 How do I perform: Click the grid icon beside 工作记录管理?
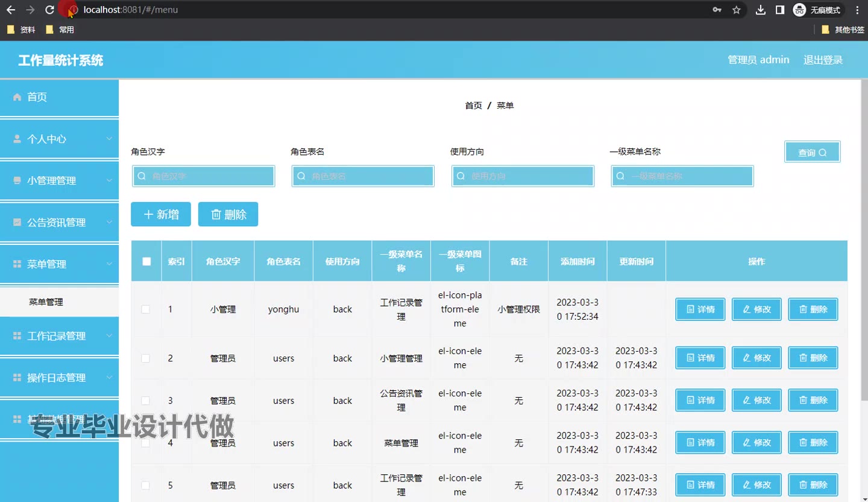pyautogui.click(x=17, y=336)
